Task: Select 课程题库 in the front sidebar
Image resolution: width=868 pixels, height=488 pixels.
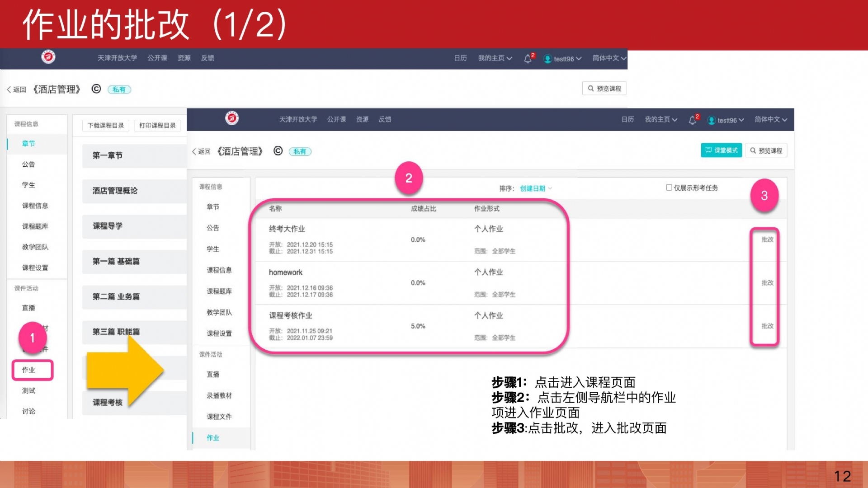Action: tap(219, 291)
